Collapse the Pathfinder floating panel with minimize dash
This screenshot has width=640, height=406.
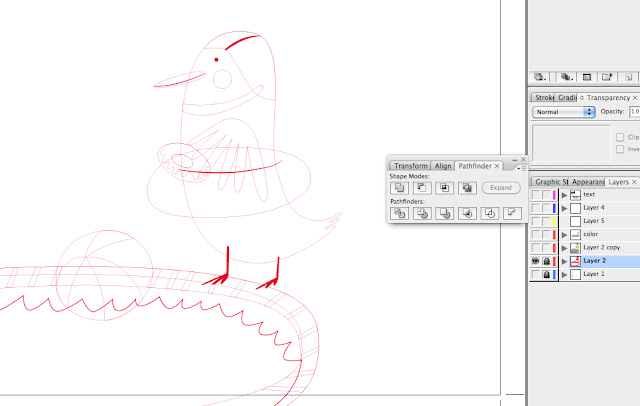coord(515,160)
